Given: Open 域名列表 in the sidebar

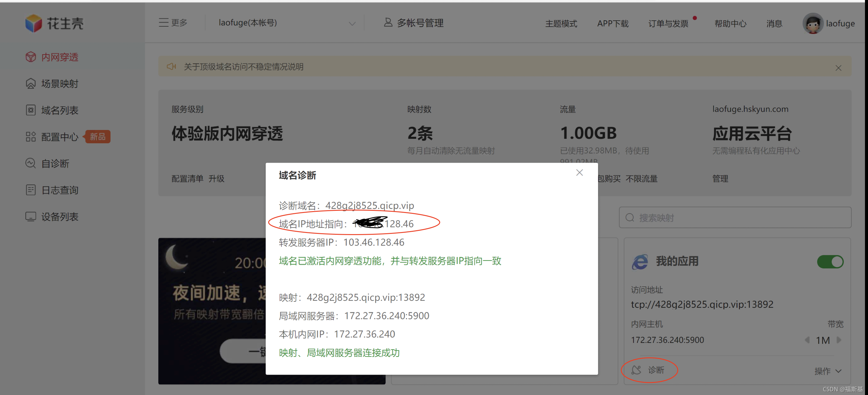Looking at the screenshot, I should pos(52,110).
